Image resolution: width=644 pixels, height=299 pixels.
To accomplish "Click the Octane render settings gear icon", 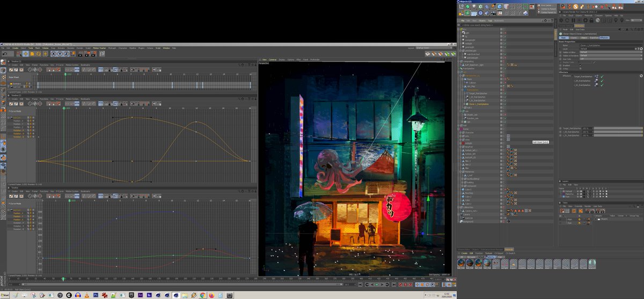I will click(585, 20).
